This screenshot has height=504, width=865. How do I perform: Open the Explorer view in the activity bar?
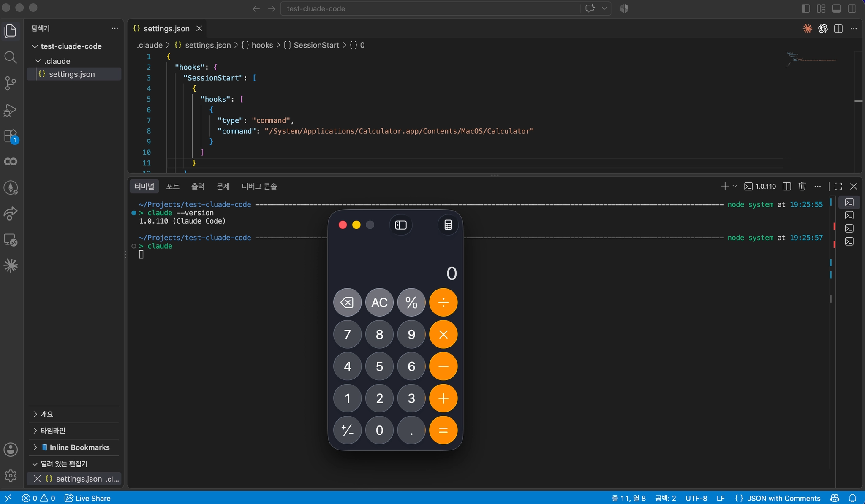[x=11, y=31]
